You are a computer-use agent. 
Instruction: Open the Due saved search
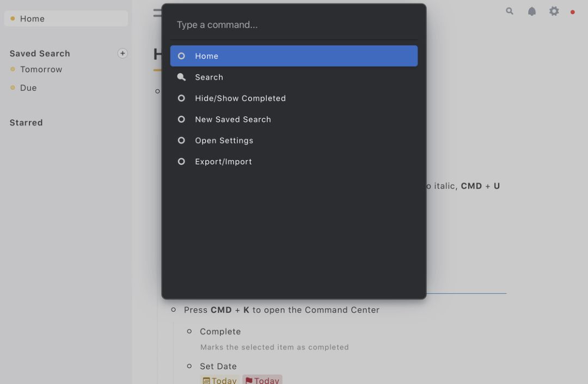28,88
